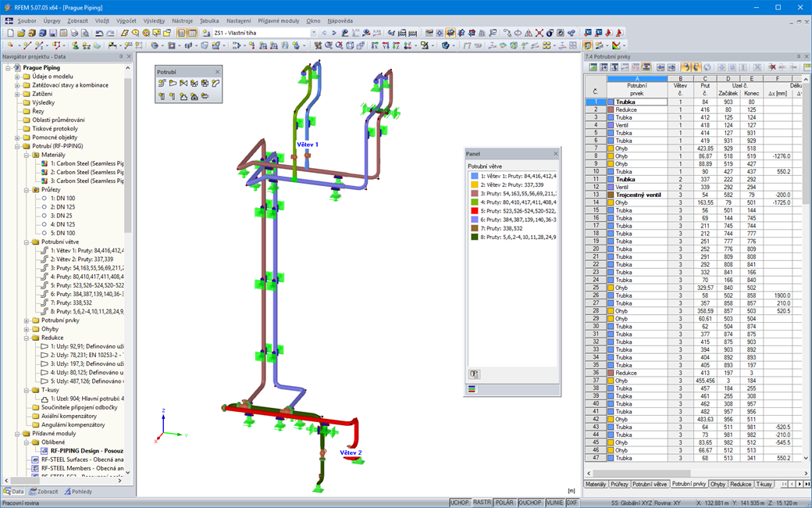812x508 pixels.
Task: Select 'RF-PIPING Design - Posouz' module in tree
Action: click(x=87, y=451)
